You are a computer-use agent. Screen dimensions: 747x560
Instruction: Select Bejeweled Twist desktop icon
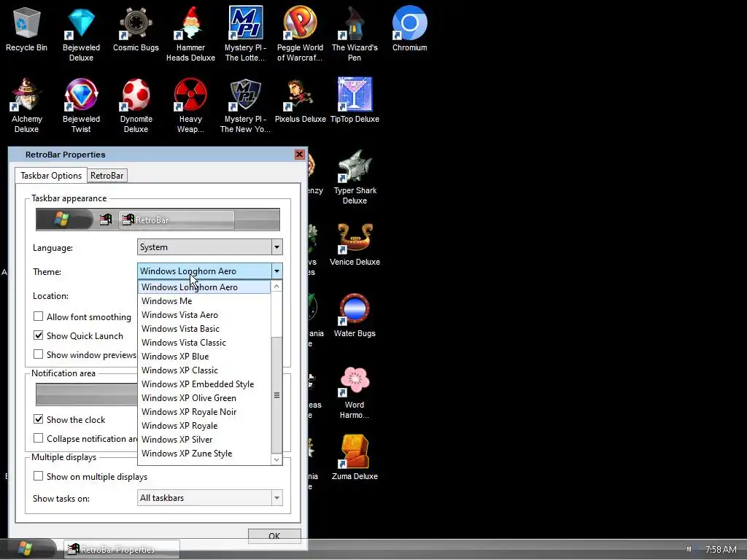(82, 105)
